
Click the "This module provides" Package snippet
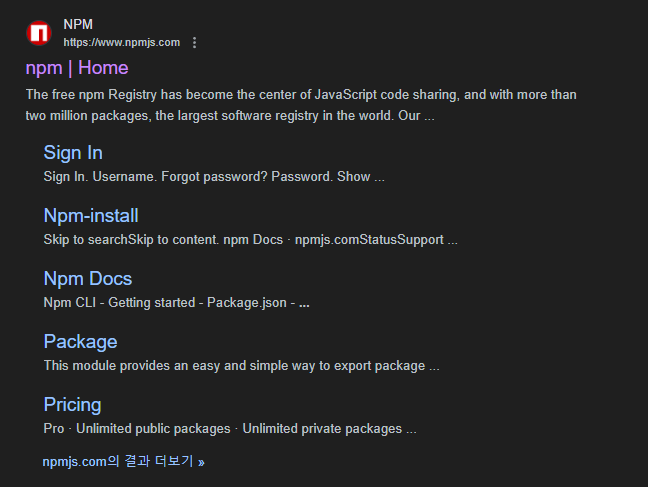pyautogui.click(x=240, y=366)
